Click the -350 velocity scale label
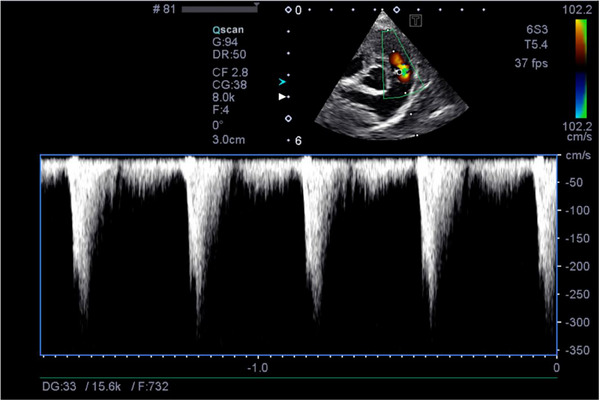The height and width of the screenshot is (401, 600). (x=577, y=350)
